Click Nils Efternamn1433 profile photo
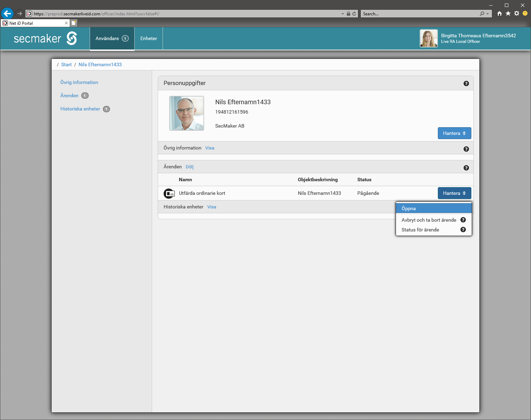 click(187, 113)
